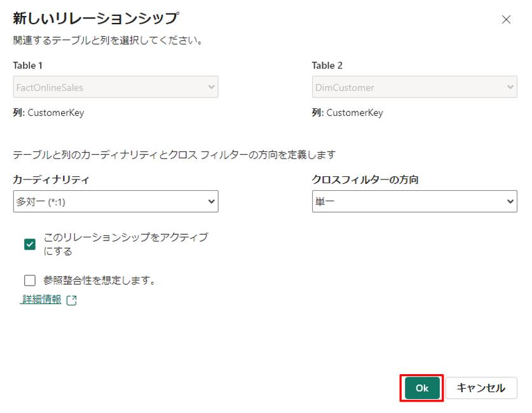Viewport: 532px width, 413px height.
Task: Click the このリレーションシップをアクティブにする label text
Action: coord(125,244)
